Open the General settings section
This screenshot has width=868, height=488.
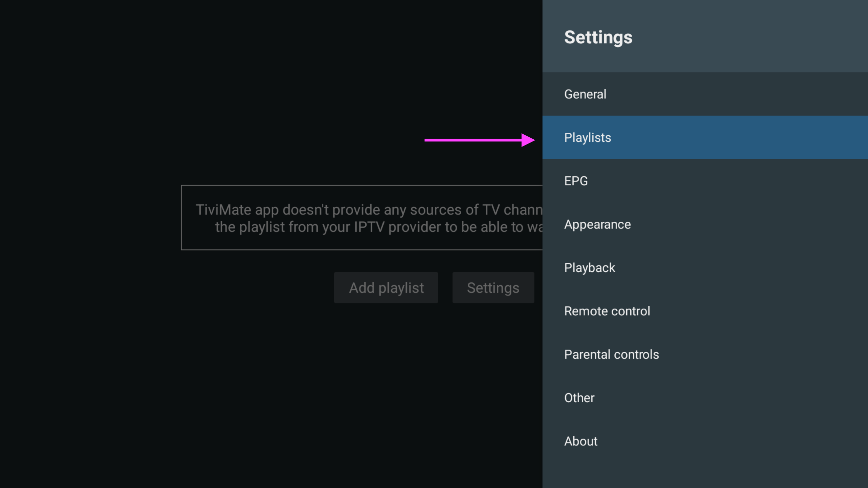click(585, 94)
